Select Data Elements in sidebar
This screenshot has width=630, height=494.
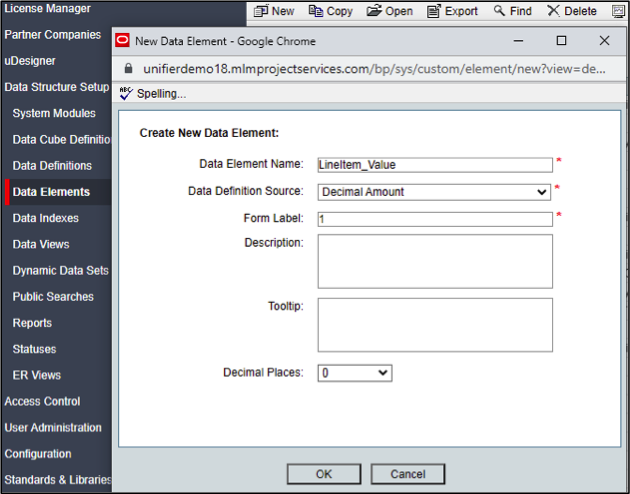tap(51, 192)
